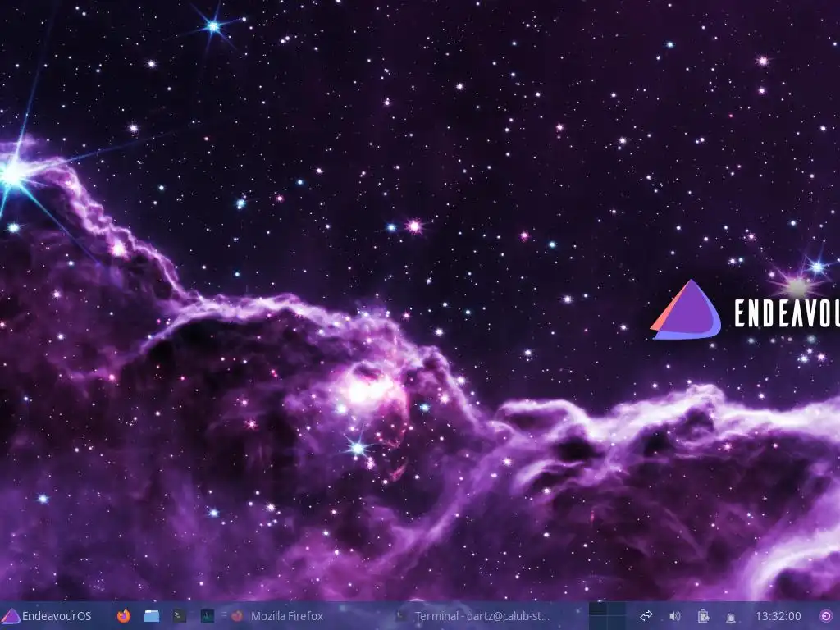
Task: Open the workspace switcher pager
Action: 607,616
